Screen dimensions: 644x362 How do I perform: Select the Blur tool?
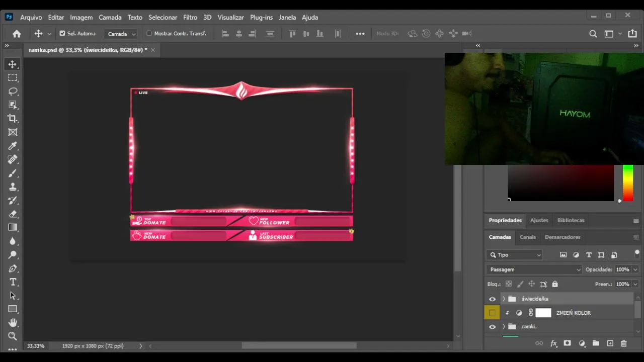pyautogui.click(x=13, y=241)
